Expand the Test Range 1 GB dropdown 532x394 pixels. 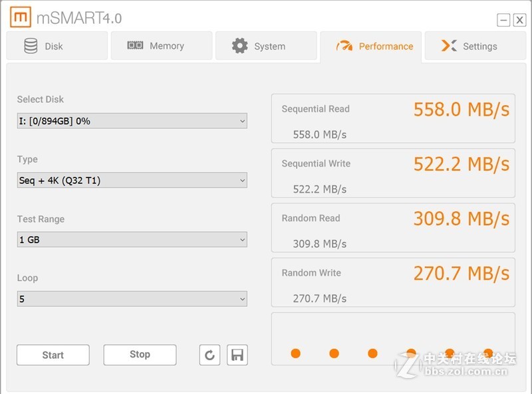[x=132, y=239]
